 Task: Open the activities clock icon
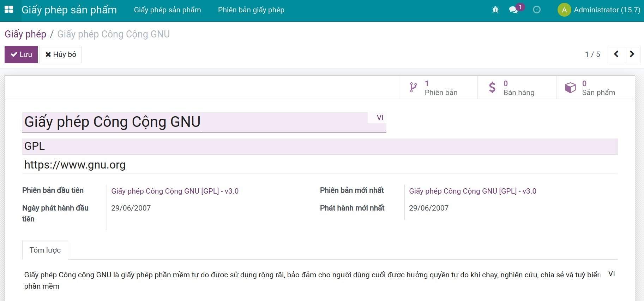(536, 10)
